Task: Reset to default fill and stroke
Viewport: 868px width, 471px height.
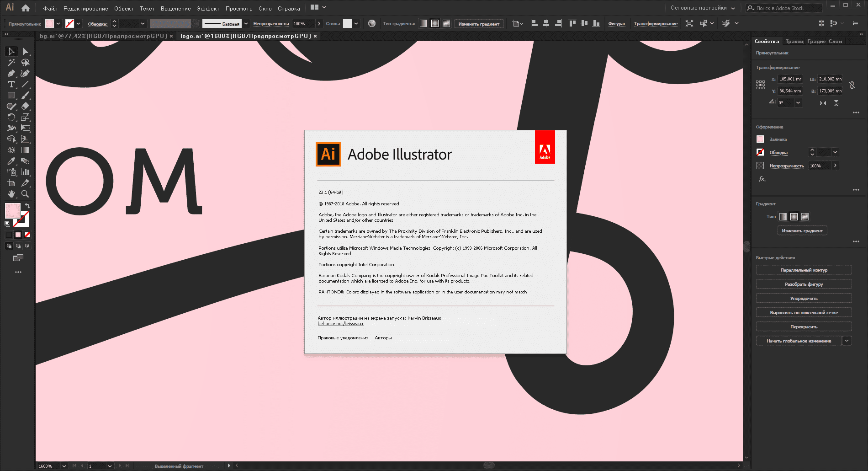Action: [x=7, y=224]
